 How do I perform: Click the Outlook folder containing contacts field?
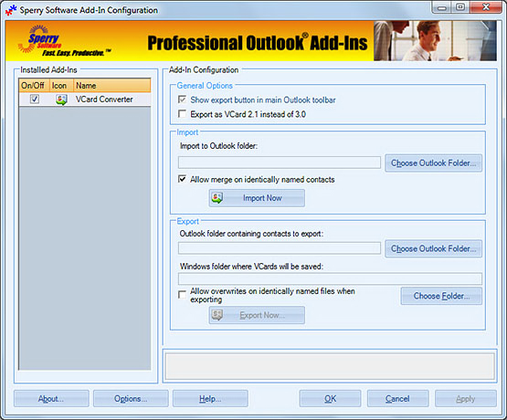(x=280, y=248)
